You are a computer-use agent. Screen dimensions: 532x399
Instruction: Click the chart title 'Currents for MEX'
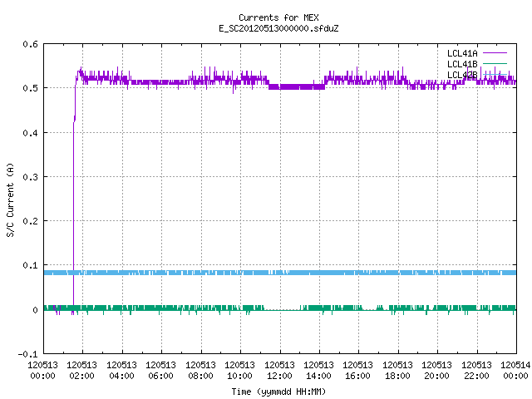tap(278, 17)
